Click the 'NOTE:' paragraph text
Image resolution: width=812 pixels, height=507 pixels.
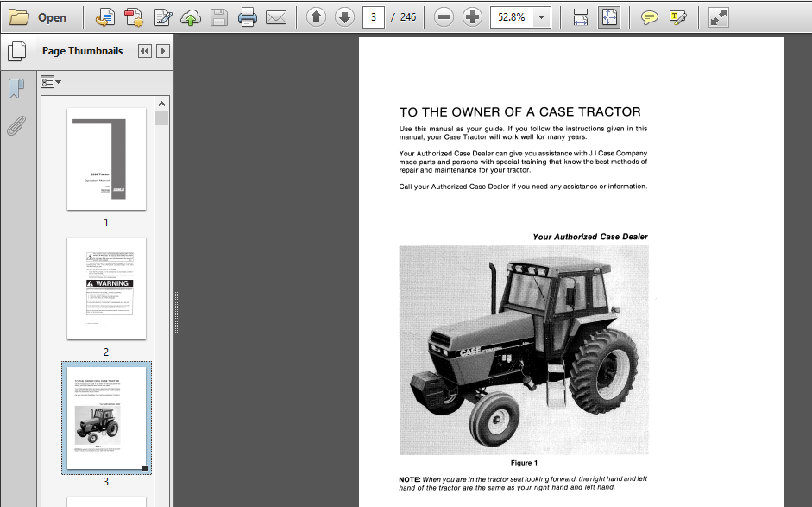click(523, 483)
